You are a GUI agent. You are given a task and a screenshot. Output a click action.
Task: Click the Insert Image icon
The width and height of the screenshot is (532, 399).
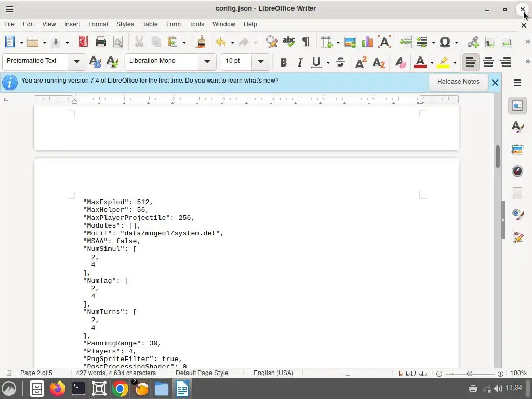click(x=350, y=42)
